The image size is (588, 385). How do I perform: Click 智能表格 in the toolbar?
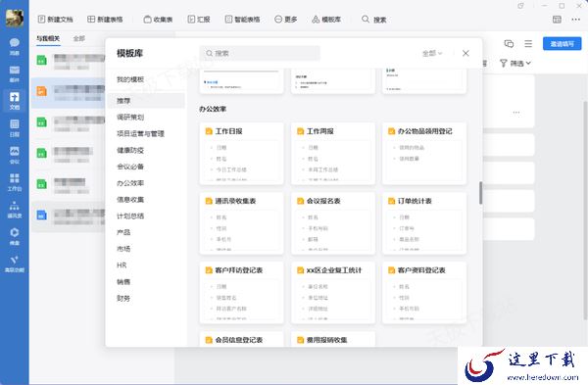point(242,20)
